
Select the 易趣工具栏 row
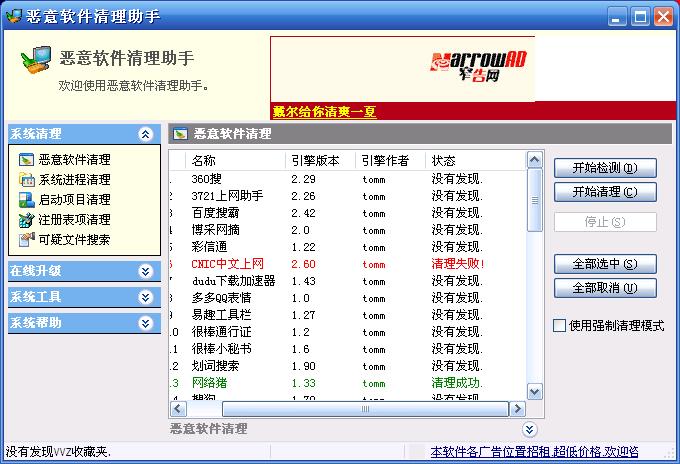click(347, 315)
